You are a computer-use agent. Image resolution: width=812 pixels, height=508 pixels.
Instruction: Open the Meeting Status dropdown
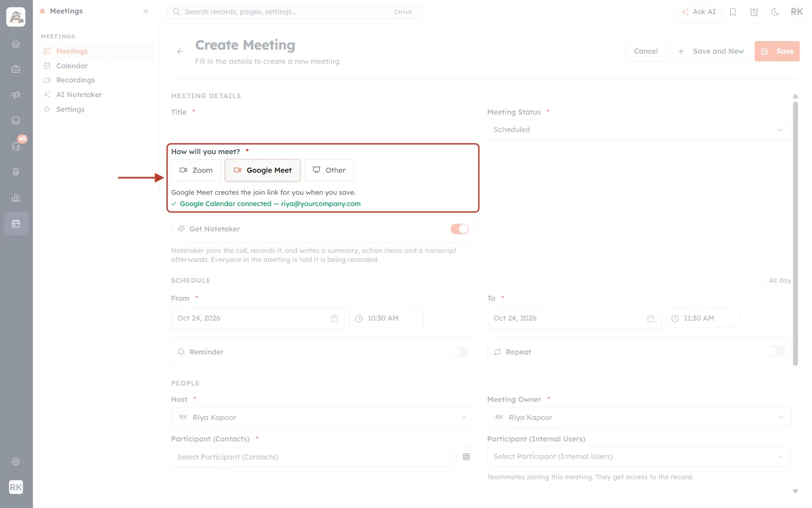pyautogui.click(x=639, y=130)
